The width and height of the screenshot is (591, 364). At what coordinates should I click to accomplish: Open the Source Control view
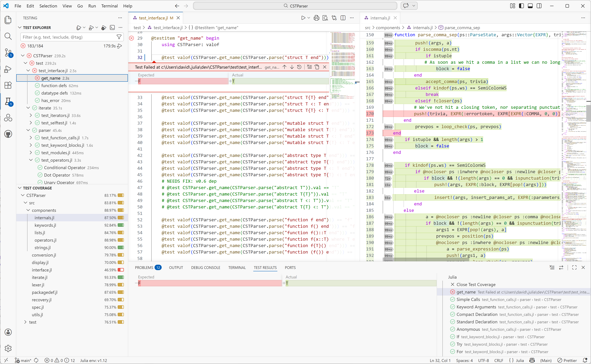point(8,53)
